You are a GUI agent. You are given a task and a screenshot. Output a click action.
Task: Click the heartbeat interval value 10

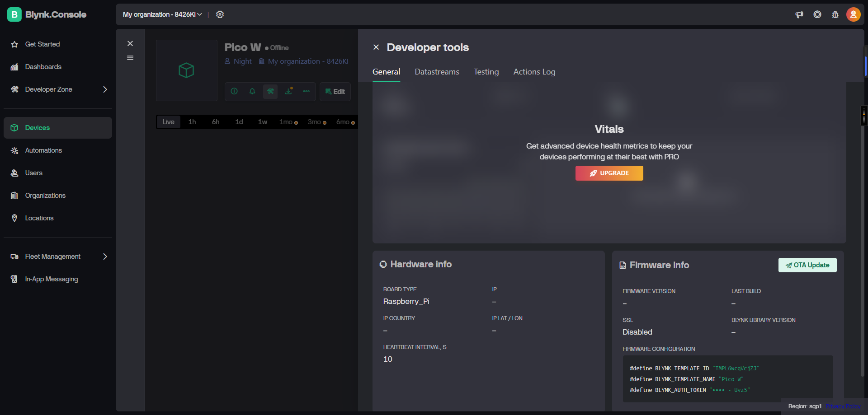pos(388,359)
